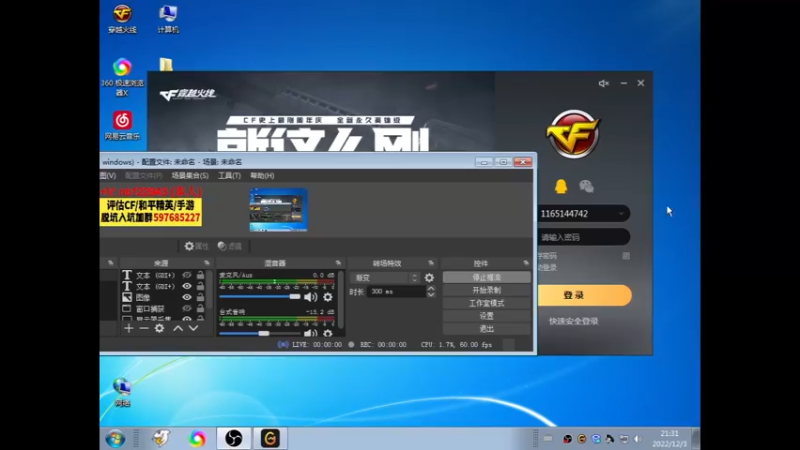Screen dimensions: 800x450
Task: Click the bird app icon in taskbar
Action: pyautogui.click(x=161, y=438)
